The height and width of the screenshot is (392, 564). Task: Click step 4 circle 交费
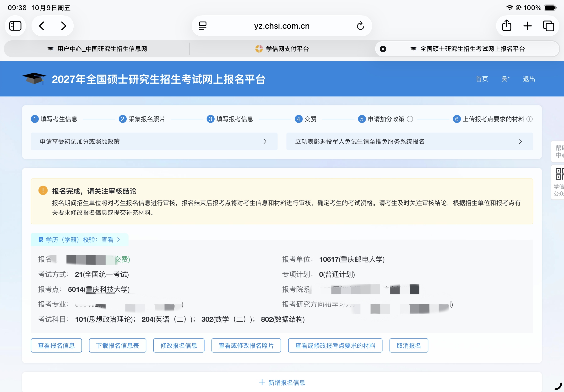pos(298,119)
